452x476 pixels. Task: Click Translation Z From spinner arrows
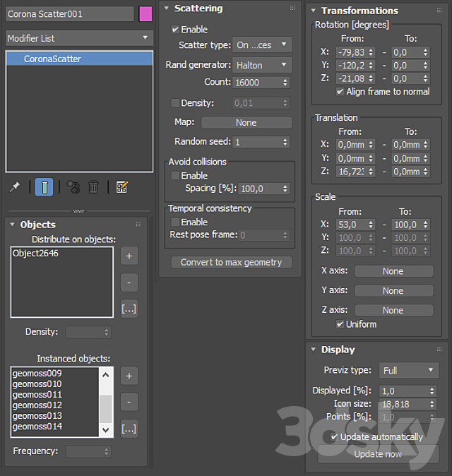(x=371, y=172)
